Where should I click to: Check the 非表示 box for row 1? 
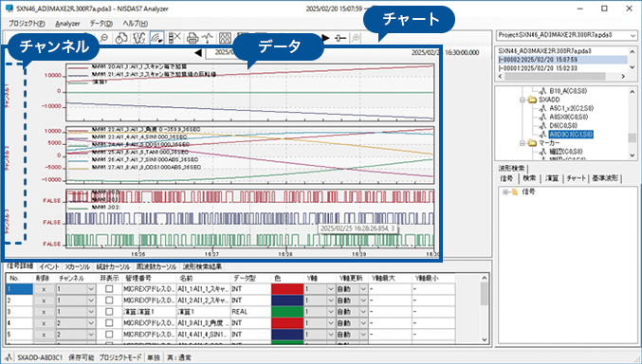[109, 289]
